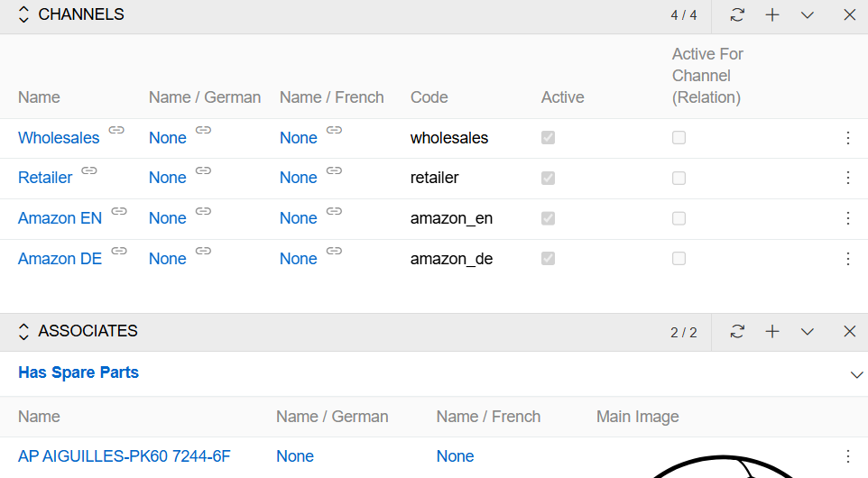The width and height of the screenshot is (868, 478).
Task: Collapse the Has Spare Parts group chevron
Action: coord(856,375)
